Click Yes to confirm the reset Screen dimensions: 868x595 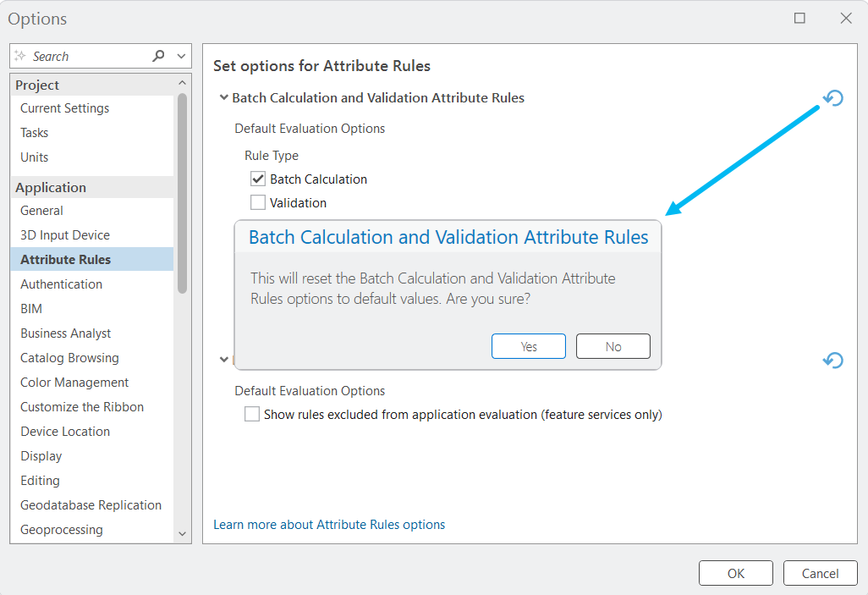(x=528, y=345)
